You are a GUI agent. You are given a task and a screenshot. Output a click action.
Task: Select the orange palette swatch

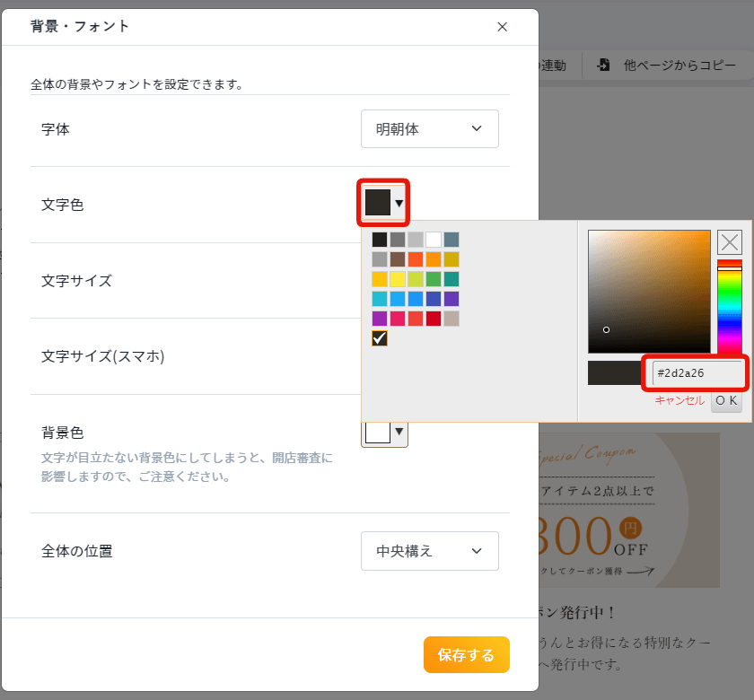pyautogui.click(x=434, y=259)
